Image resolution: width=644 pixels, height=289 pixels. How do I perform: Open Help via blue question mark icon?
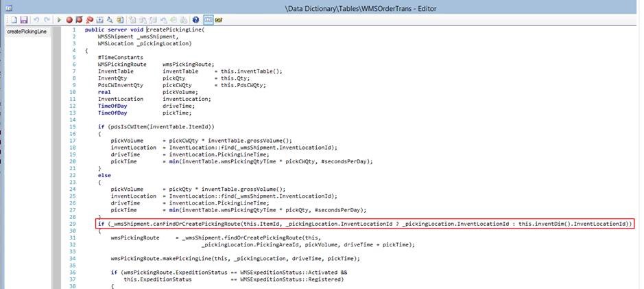(196, 21)
